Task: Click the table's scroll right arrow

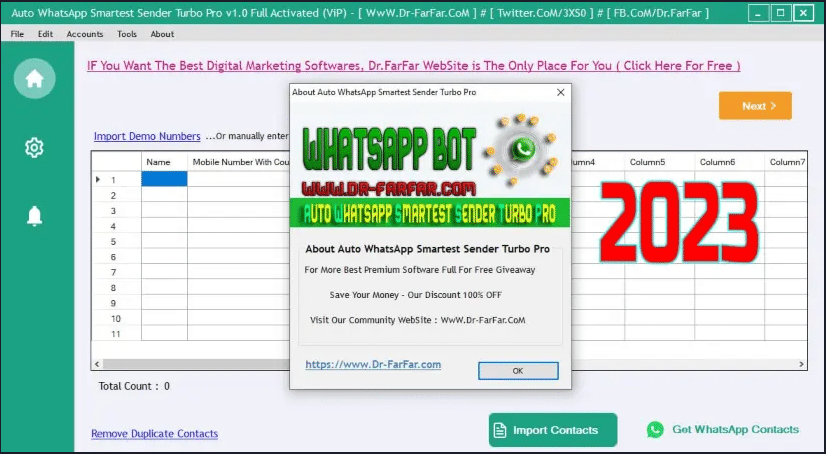Action: [x=801, y=364]
